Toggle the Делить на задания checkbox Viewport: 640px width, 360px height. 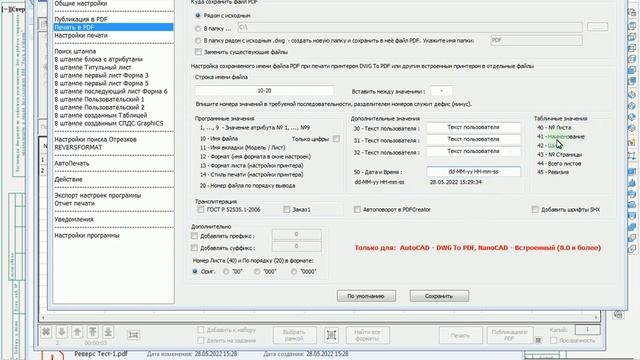click(200, 340)
